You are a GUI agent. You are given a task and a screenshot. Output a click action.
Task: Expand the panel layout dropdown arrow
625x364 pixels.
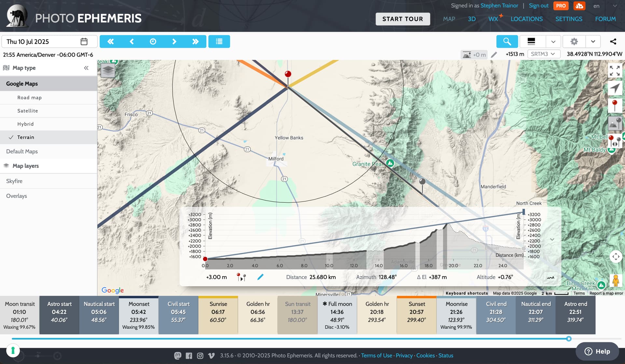pos(553,41)
